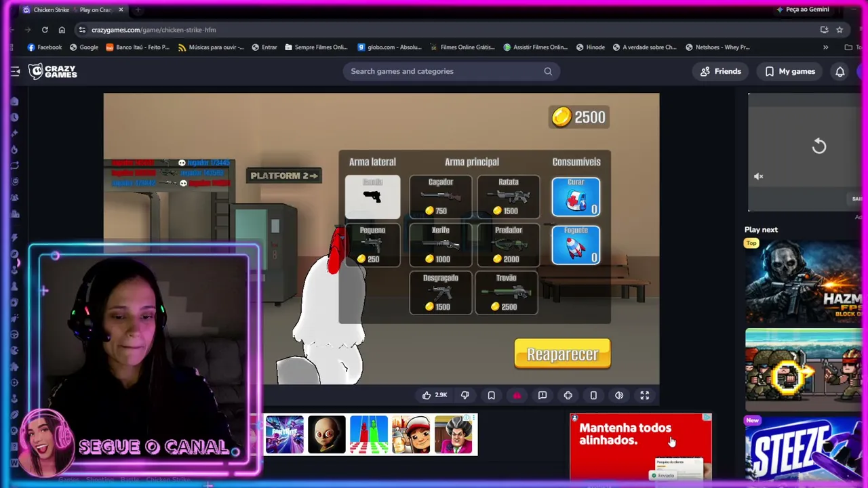
Task: Click the thumbs down dislike icon
Action: coord(465,395)
